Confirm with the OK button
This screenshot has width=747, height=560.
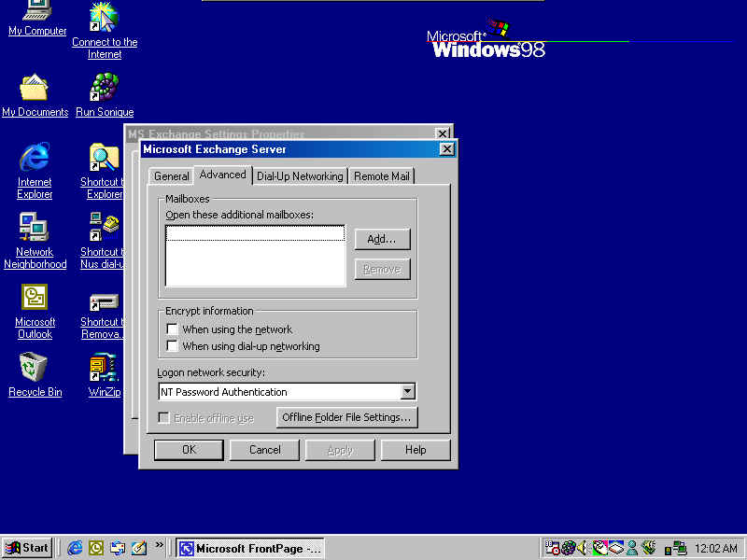(x=189, y=450)
